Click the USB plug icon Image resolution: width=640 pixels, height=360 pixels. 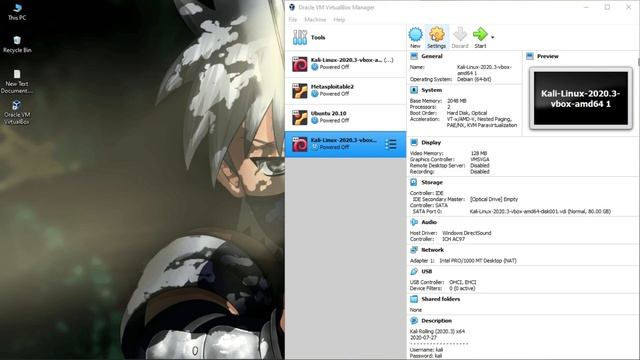[x=414, y=271]
